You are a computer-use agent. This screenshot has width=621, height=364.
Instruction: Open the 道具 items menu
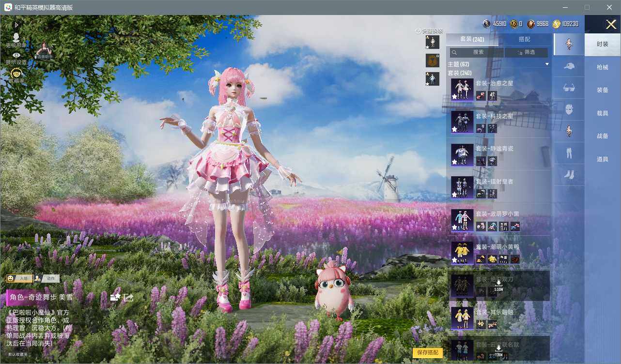tap(603, 159)
